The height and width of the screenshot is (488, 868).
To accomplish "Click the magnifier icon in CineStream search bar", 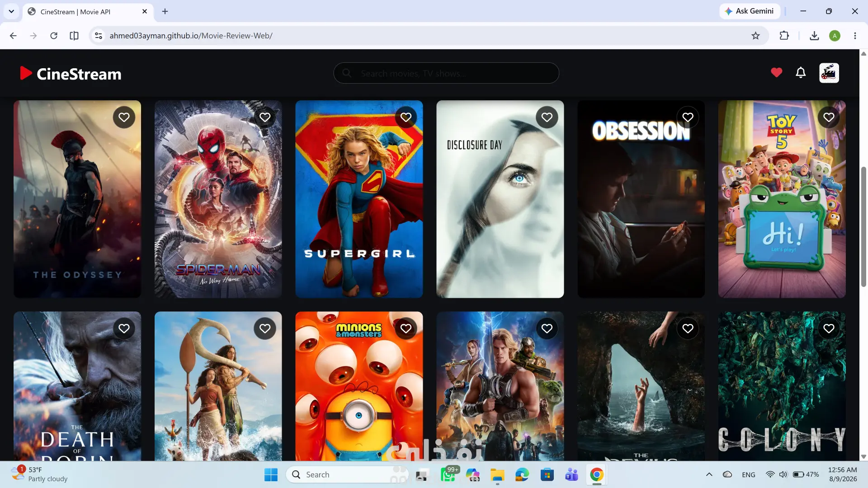I will (x=347, y=73).
